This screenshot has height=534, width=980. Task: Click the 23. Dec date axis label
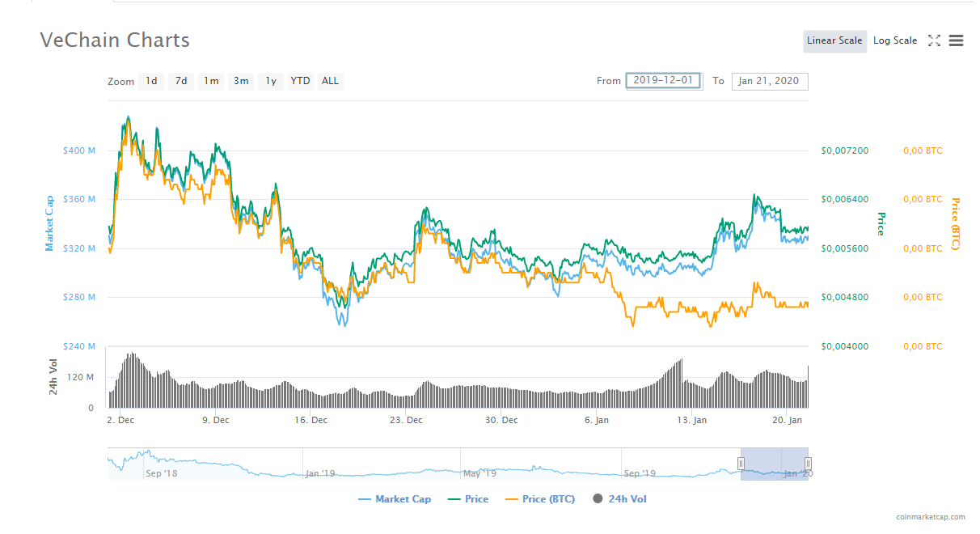(x=406, y=420)
